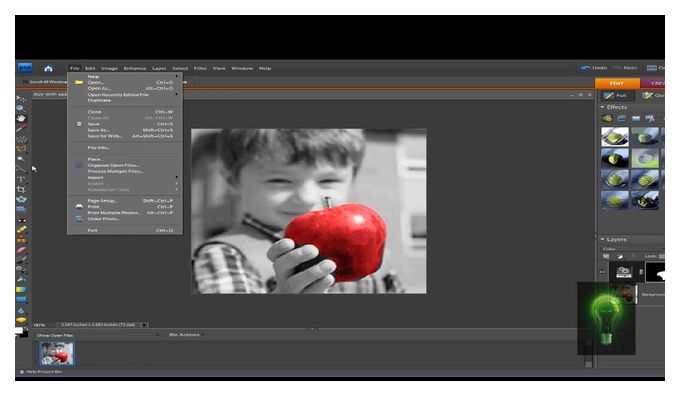The image size is (680, 396).
Task: Open the document dimensions info arrow
Action: point(144,324)
